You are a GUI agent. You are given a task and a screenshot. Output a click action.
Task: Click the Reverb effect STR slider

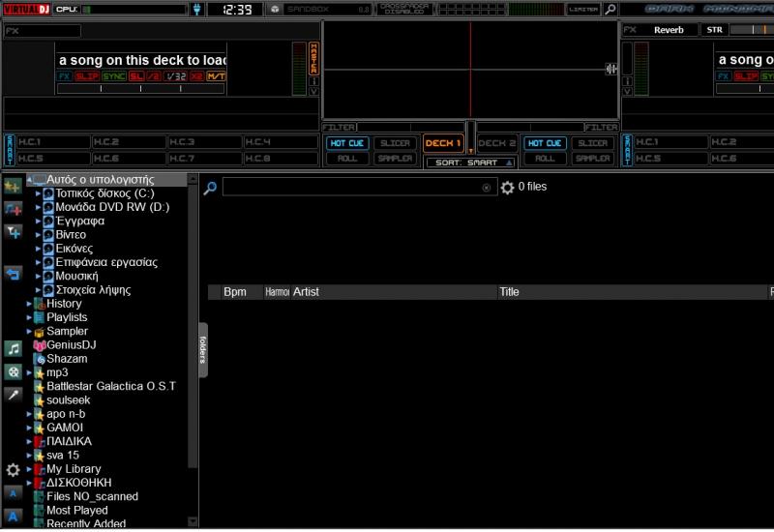click(752, 30)
